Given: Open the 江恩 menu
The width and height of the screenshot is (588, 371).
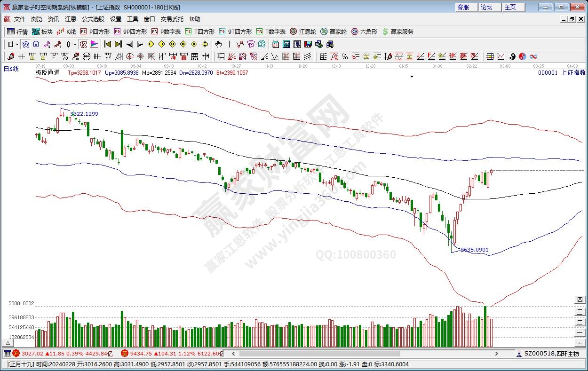Looking at the screenshot, I should pyautogui.click(x=70, y=19).
